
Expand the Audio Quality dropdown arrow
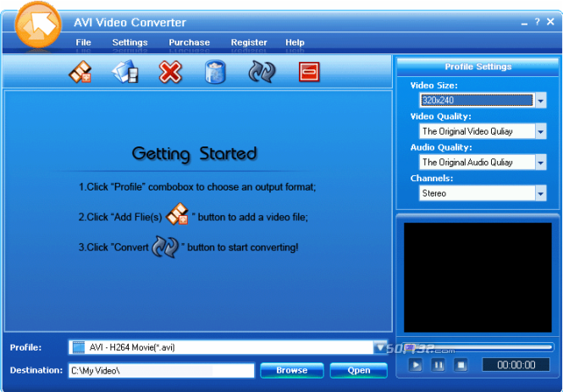pos(541,163)
